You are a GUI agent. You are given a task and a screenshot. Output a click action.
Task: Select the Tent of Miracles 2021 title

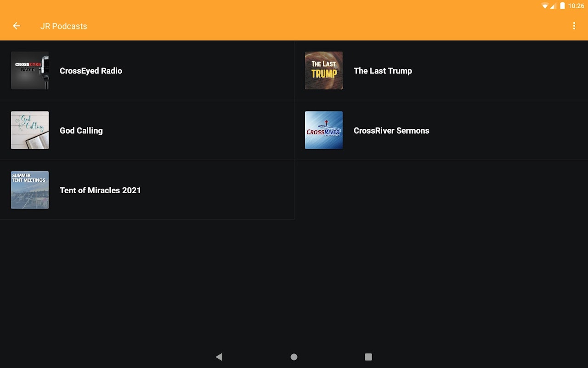(x=100, y=190)
